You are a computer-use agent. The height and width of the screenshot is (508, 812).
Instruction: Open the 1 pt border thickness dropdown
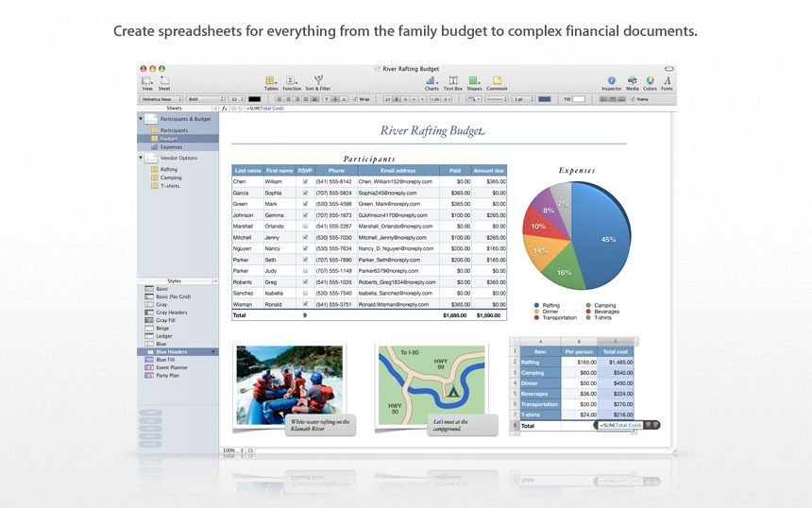(522, 99)
